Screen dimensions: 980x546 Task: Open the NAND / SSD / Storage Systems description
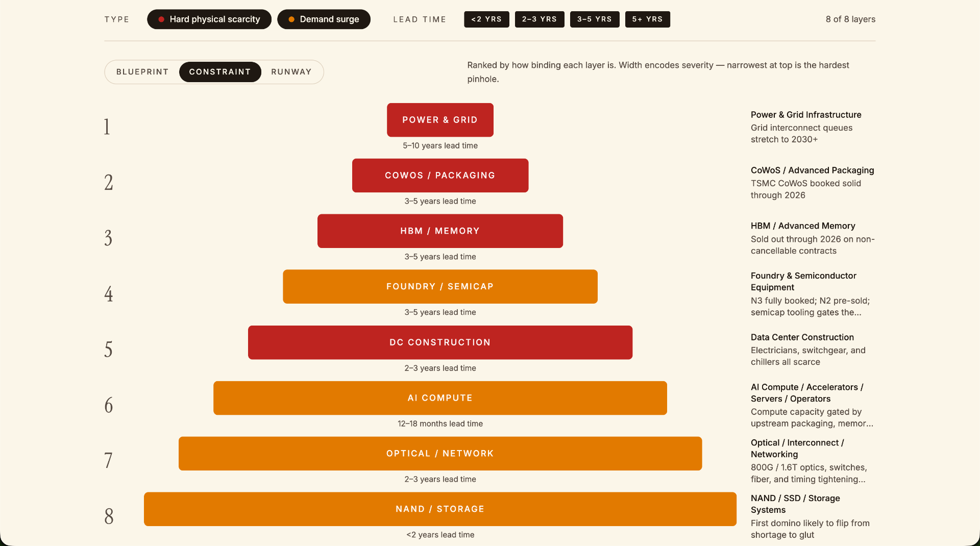point(812,516)
